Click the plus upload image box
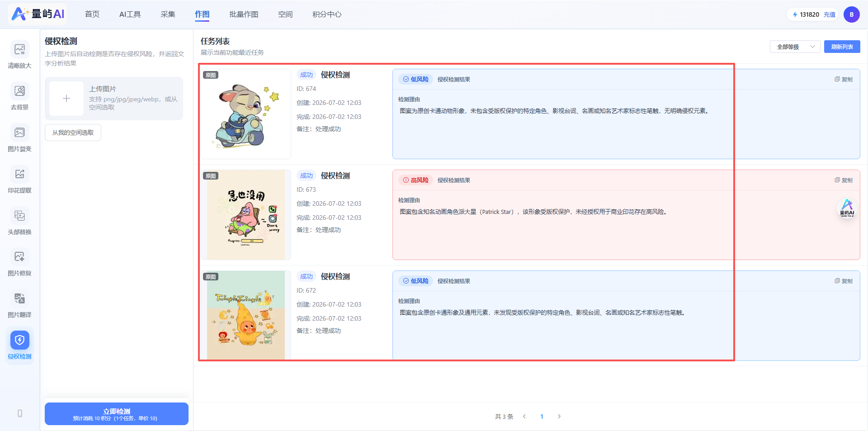This screenshot has width=868, height=431. 66,99
